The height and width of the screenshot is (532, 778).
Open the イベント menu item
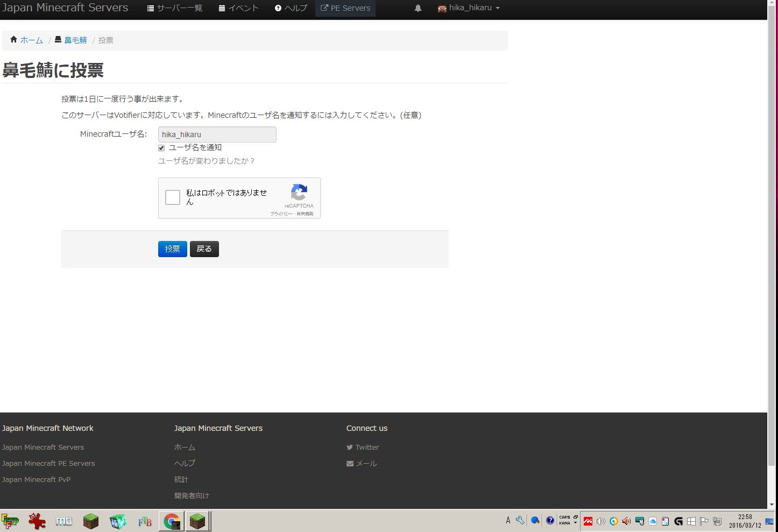pos(239,8)
